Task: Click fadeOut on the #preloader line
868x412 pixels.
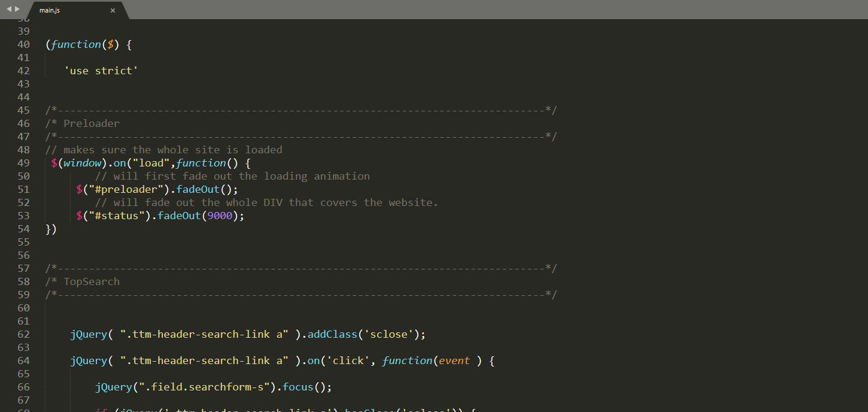Action: (x=198, y=189)
